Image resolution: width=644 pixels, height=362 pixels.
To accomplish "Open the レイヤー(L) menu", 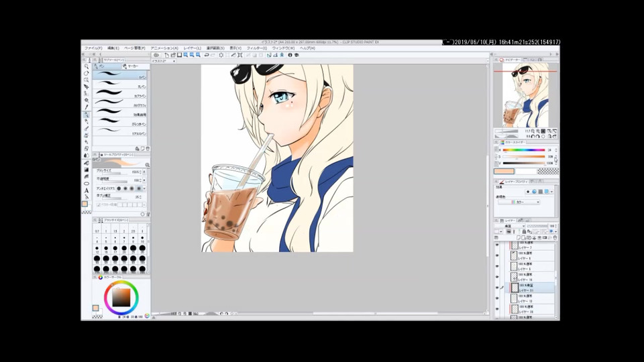I will pyautogui.click(x=193, y=48).
